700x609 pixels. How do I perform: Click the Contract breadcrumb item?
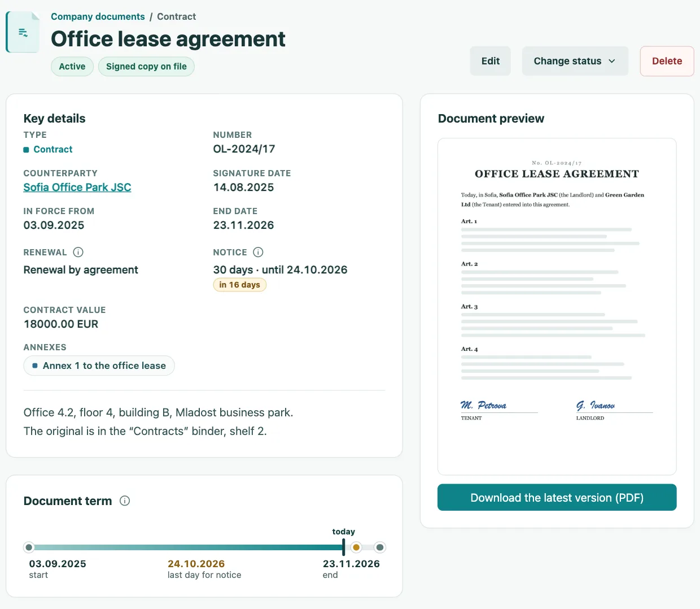pos(176,16)
